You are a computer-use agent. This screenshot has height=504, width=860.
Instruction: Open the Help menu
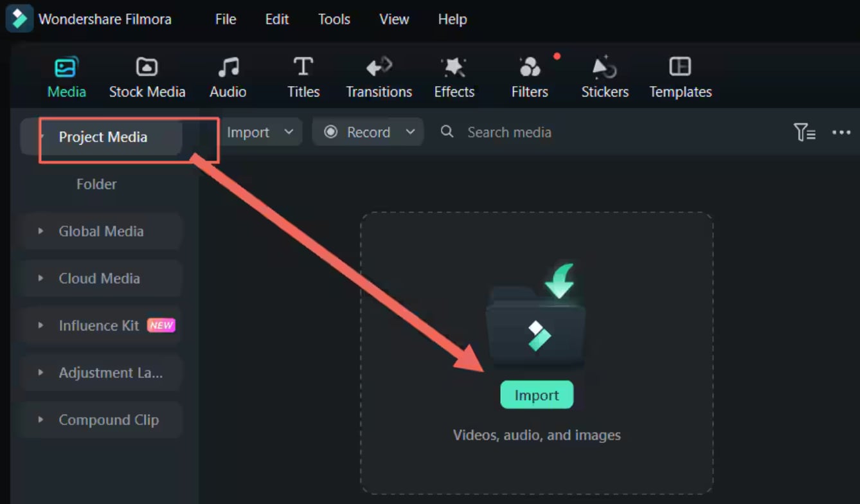tap(452, 19)
